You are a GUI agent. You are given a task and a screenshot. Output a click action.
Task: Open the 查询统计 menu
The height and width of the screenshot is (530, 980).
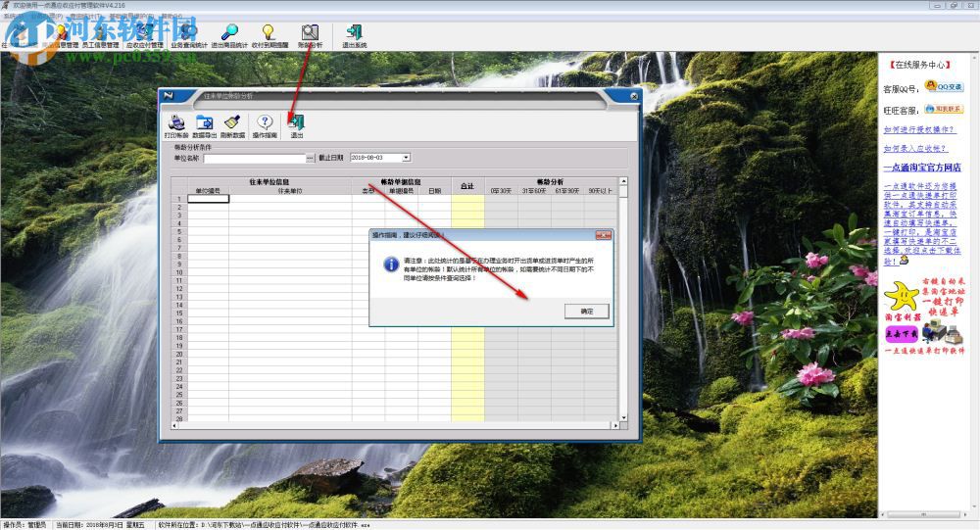pyautogui.click(x=87, y=17)
